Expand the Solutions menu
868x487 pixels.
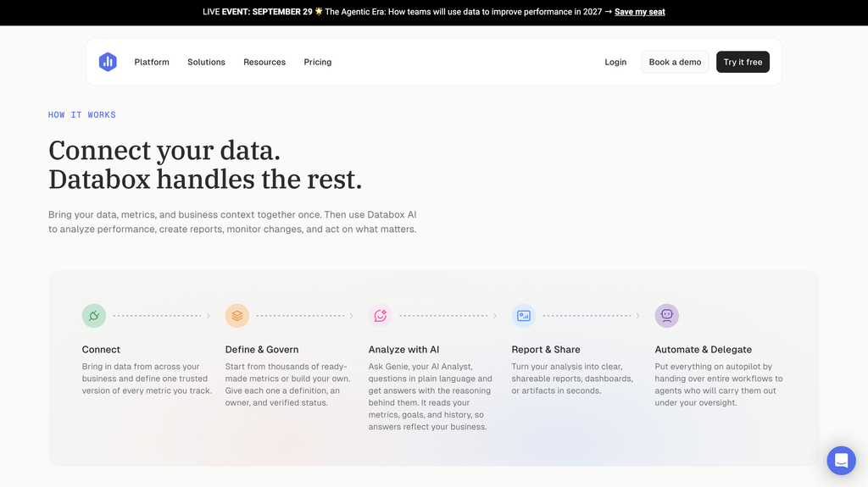(x=207, y=62)
